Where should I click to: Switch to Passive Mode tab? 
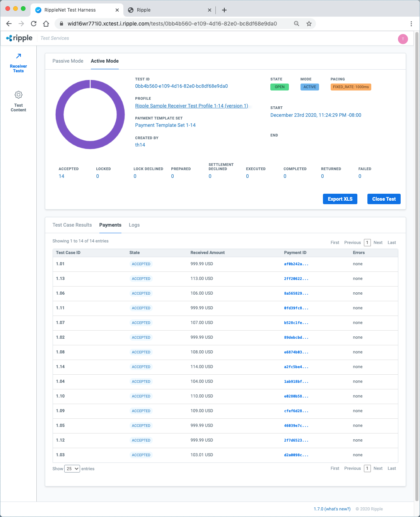coord(68,61)
